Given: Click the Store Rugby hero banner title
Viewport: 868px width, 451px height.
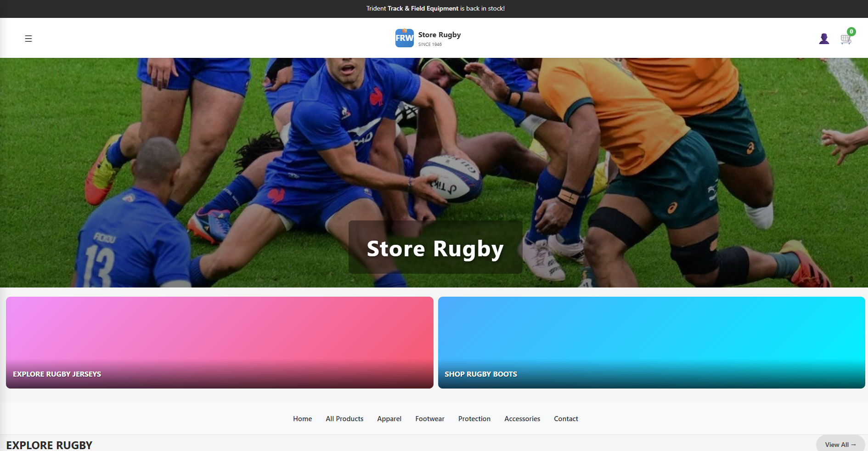Looking at the screenshot, I should coord(435,248).
